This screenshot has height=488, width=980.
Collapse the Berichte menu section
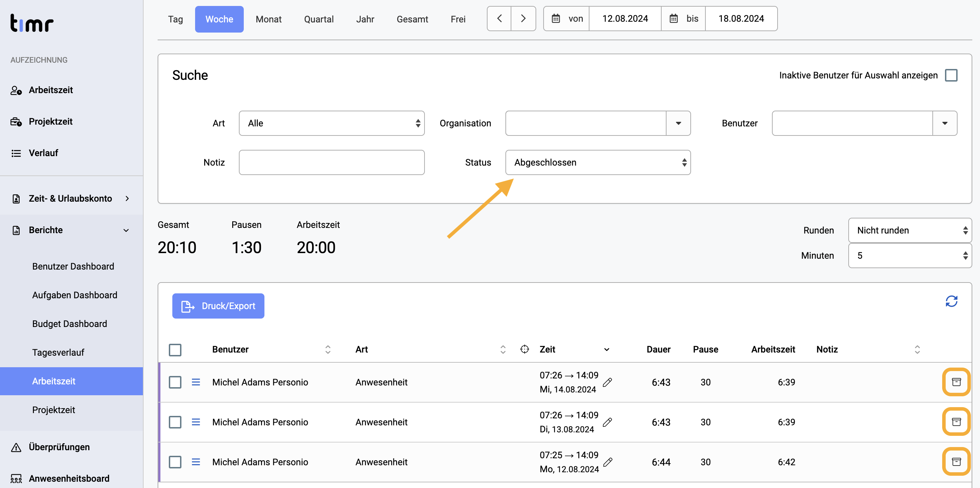(71, 230)
